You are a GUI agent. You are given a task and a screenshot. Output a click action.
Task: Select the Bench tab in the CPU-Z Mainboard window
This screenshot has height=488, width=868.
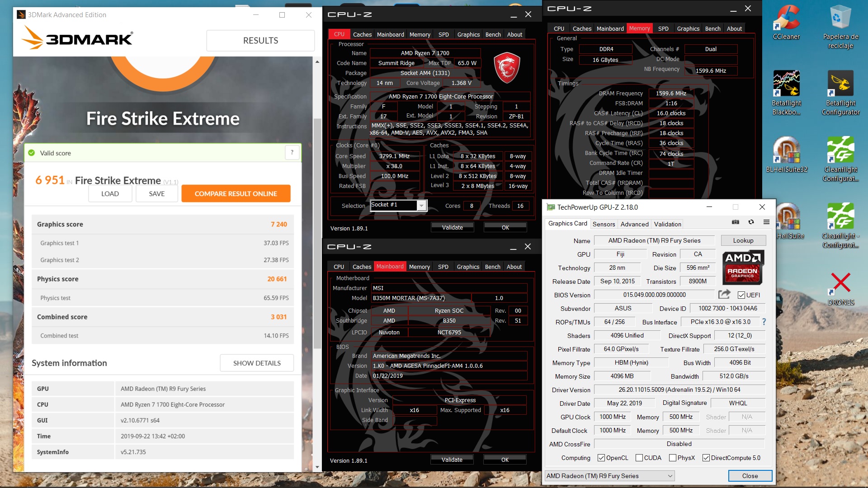(x=492, y=267)
